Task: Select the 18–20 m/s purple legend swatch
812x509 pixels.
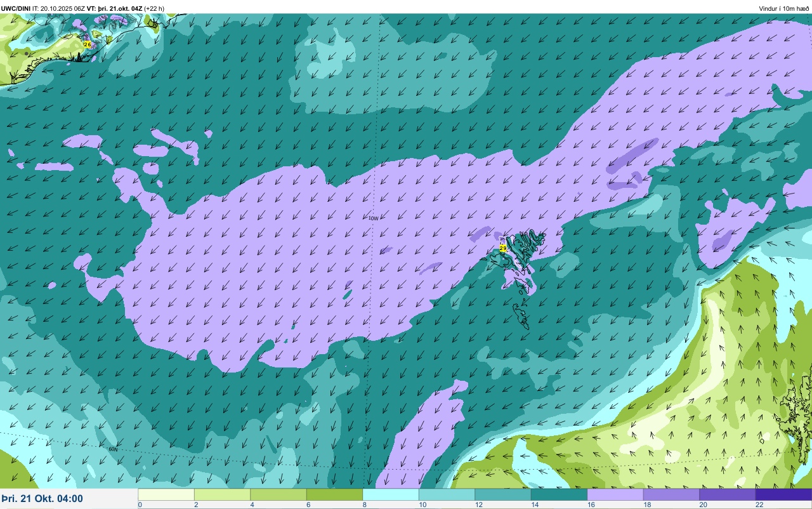Action: 671,494
